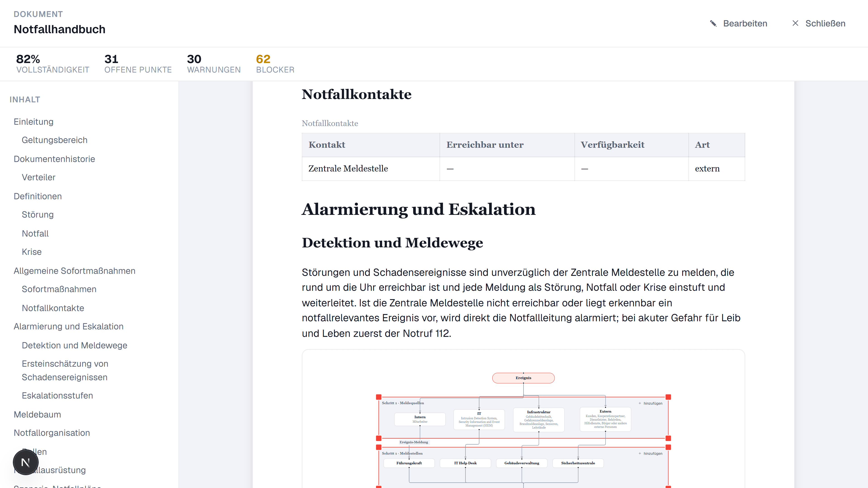Viewport: 868px width, 488px height.
Task: Click the Notfallkontakte table caption
Action: (330, 123)
